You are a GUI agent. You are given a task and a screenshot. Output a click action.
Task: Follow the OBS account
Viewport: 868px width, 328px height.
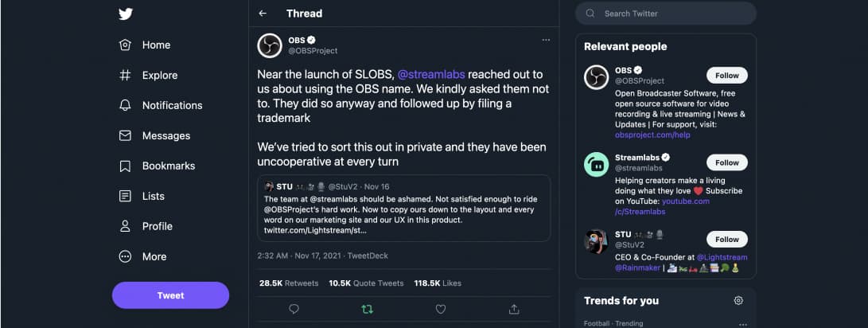coord(726,76)
